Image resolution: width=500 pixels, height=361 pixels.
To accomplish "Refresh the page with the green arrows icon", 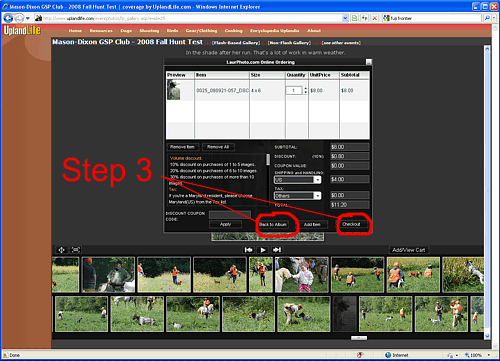I will point(365,18).
